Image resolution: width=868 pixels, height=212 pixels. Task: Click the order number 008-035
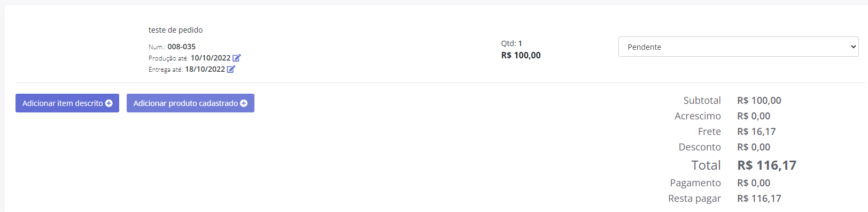coord(182,47)
